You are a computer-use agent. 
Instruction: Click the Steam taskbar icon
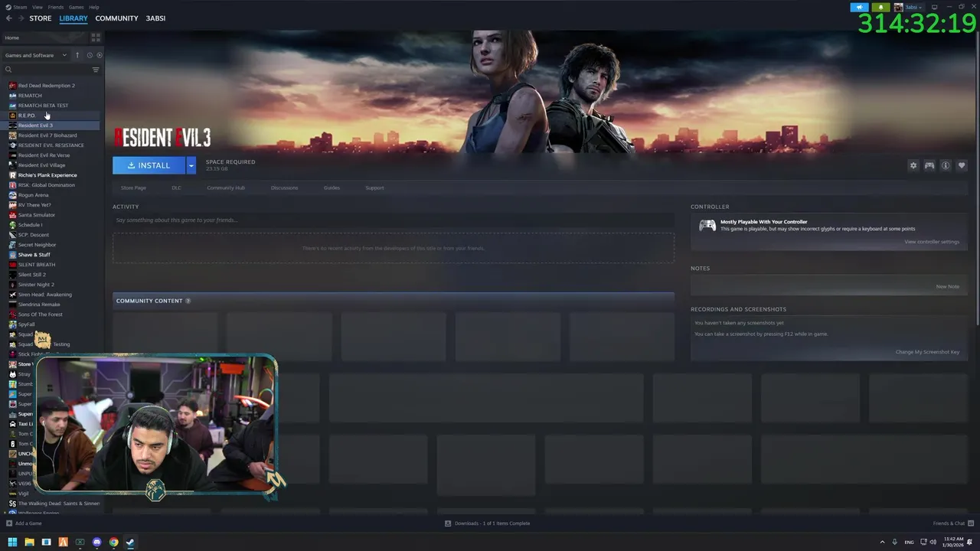point(130,543)
